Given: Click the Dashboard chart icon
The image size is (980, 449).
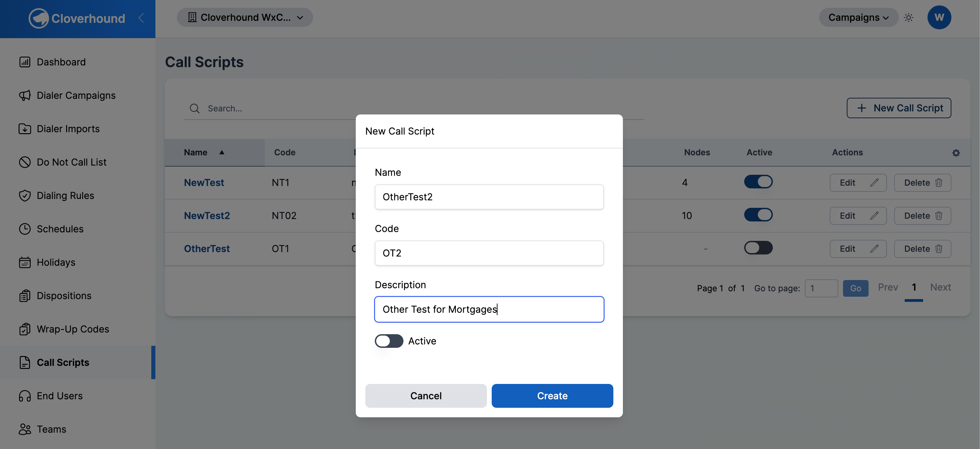Looking at the screenshot, I should (x=25, y=62).
